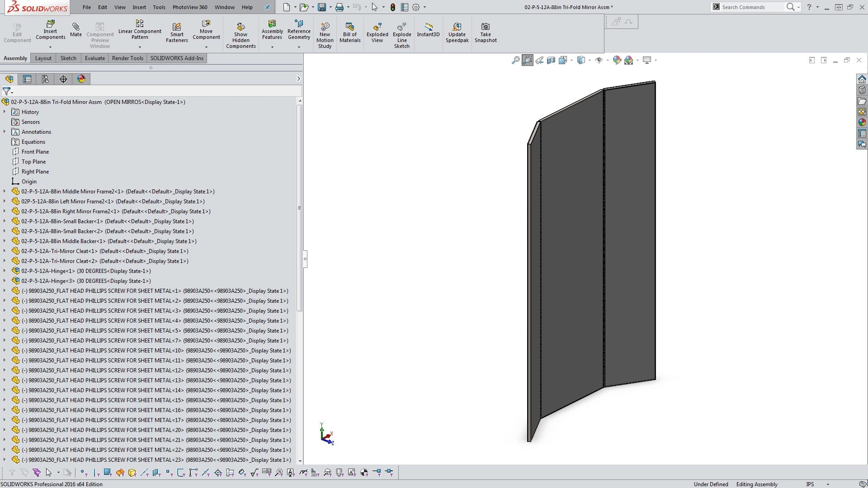The image size is (868, 488).
Task: Click the Smart Fasteners icon
Action: coord(177,33)
